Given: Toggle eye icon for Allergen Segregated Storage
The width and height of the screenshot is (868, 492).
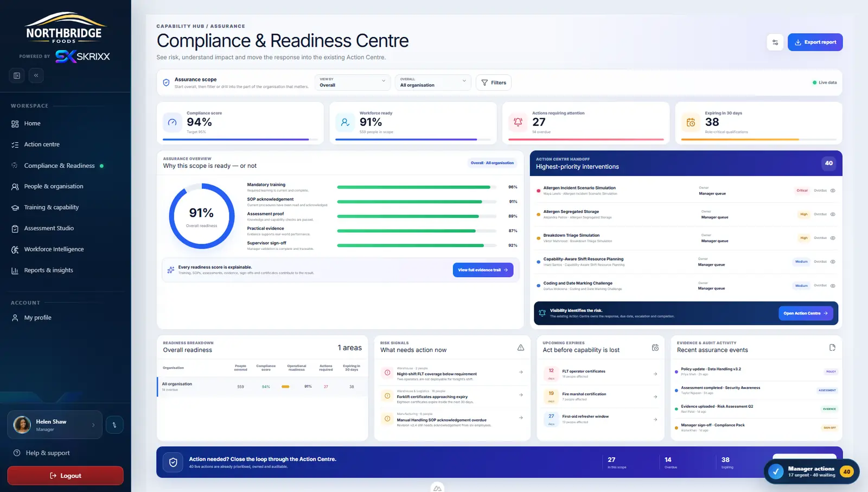Looking at the screenshot, I should click(833, 214).
